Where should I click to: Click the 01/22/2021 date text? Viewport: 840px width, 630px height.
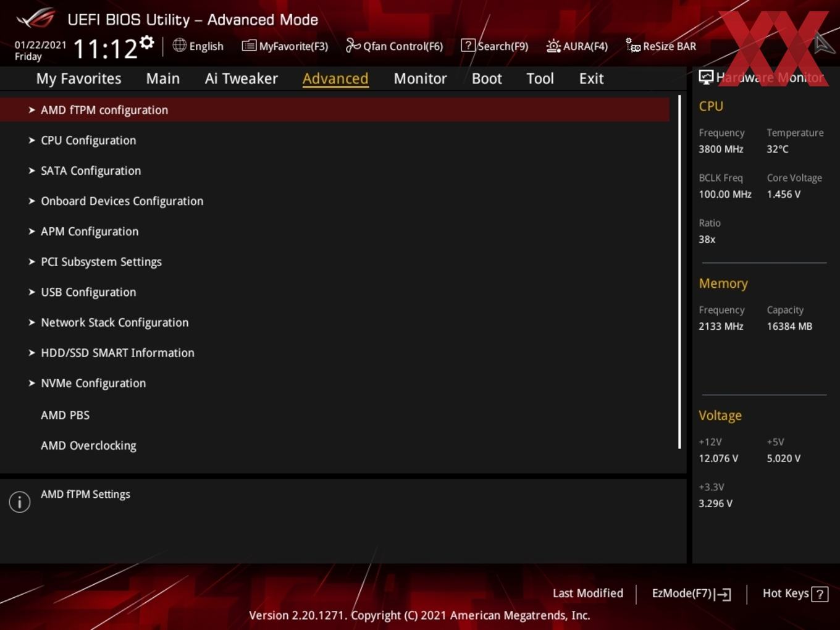(40, 44)
